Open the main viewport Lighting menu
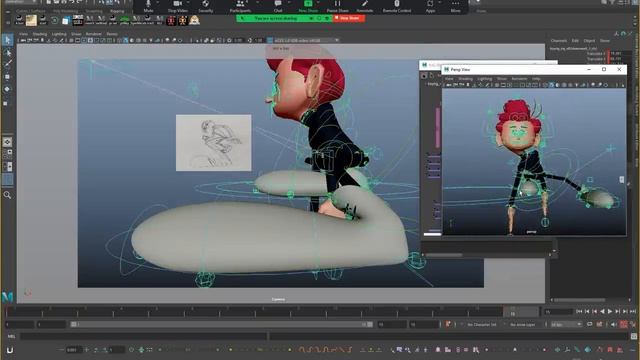640x360 pixels. (59, 34)
